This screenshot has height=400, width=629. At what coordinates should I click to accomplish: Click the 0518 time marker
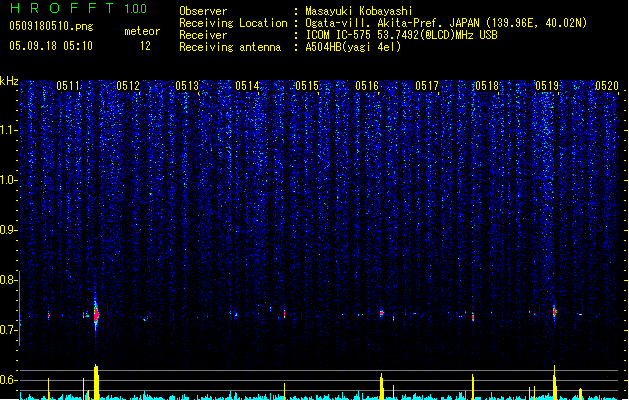point(487,86)
